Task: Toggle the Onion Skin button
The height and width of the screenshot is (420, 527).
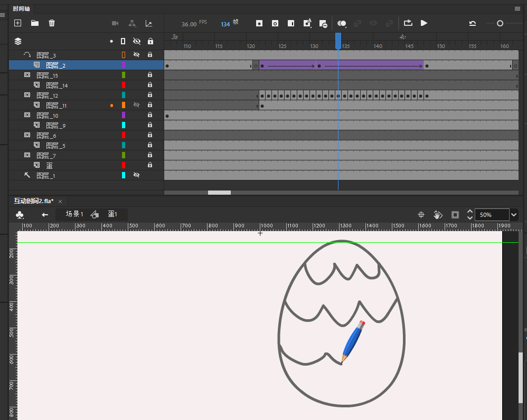Action: click(342, 23)
